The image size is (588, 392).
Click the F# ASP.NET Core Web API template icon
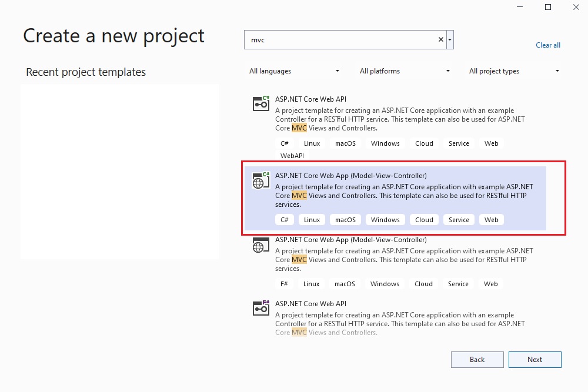(261, 308)
